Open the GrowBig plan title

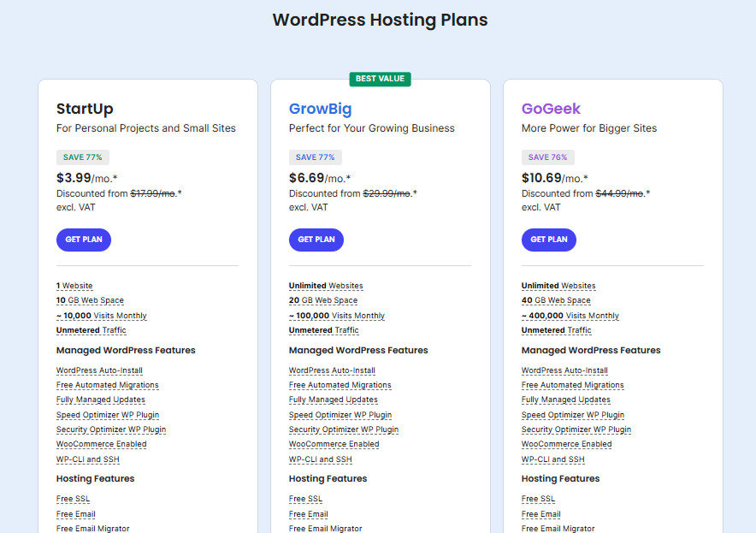(320, 109)
